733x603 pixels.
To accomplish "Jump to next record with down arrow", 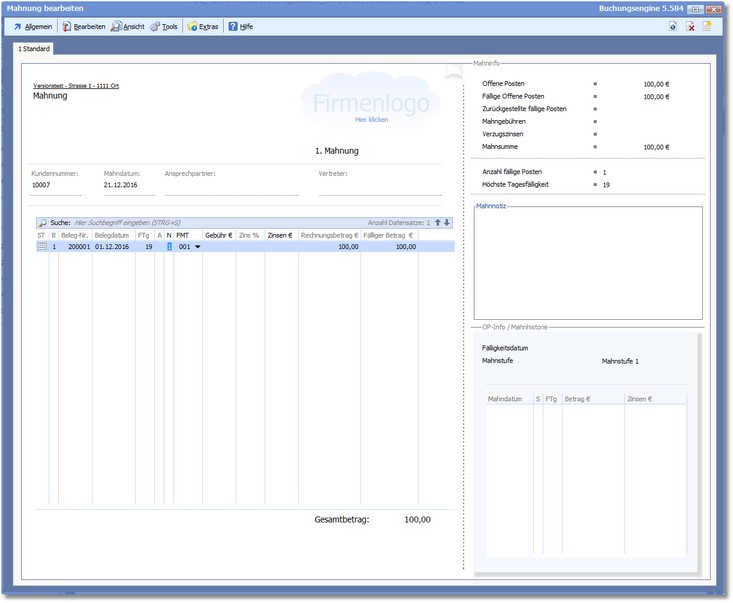I will [447, 222].
